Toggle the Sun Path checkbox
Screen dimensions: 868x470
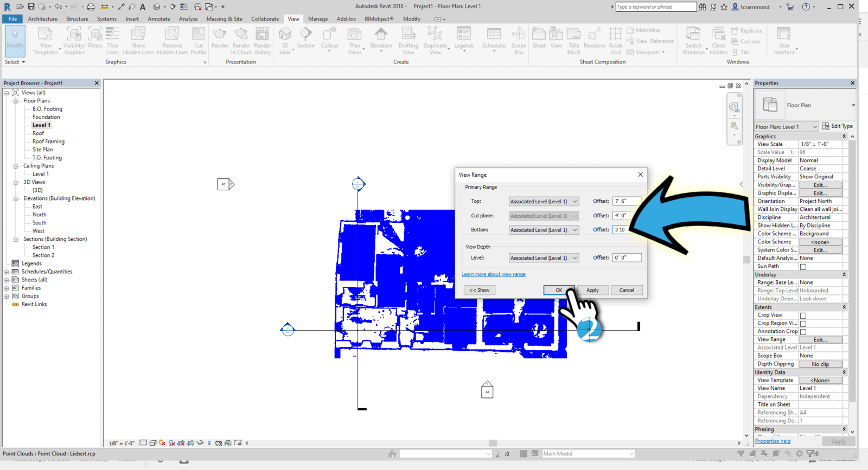803,267
